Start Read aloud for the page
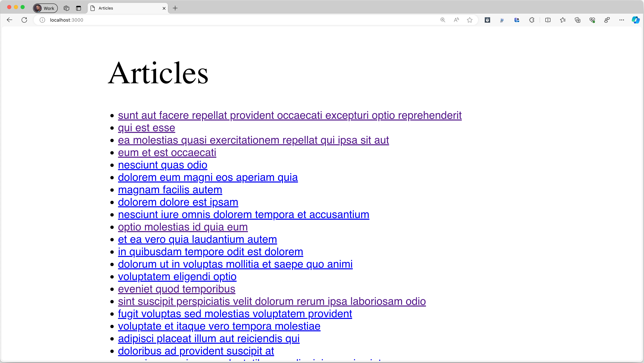 (x=456, y=20)
